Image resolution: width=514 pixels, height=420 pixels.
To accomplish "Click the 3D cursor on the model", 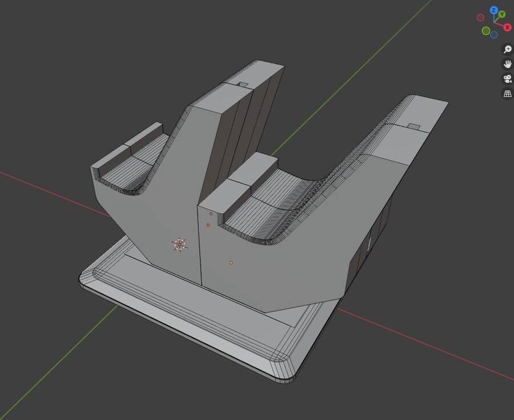I will [x=180, y=245].
